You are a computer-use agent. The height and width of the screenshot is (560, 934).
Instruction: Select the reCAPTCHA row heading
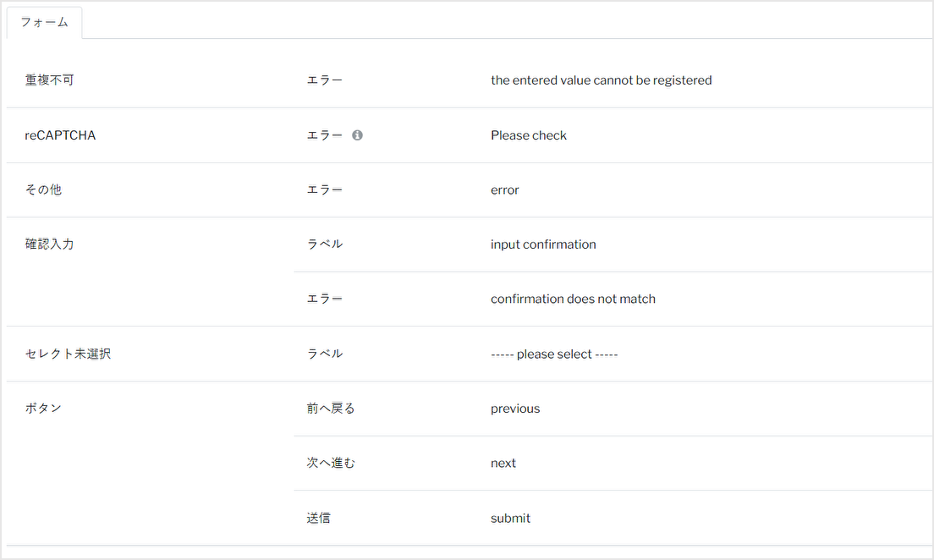point(60,135)
